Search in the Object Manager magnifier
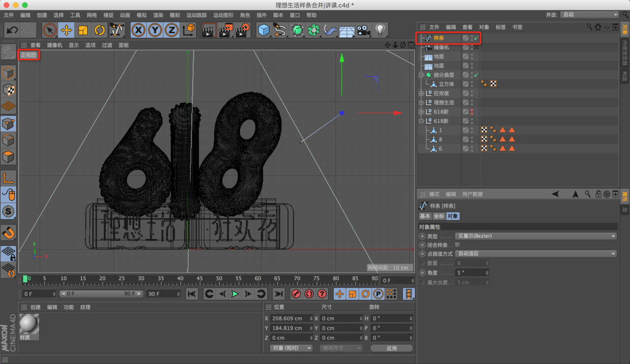The image size is (630, 364). [589, 27]
